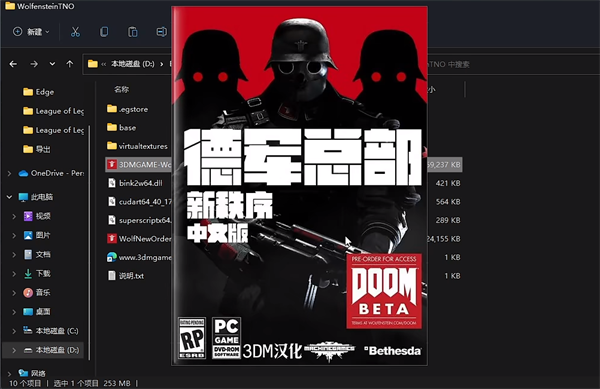Select Edge folder in navigation pane
This screenshot has height=389, width=600.
(38, 92)
